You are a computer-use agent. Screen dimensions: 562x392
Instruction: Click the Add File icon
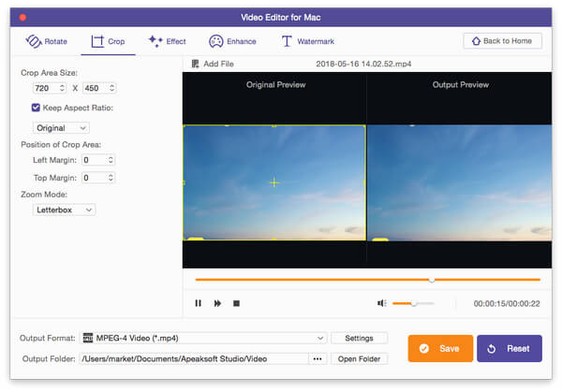pos(196,64)
